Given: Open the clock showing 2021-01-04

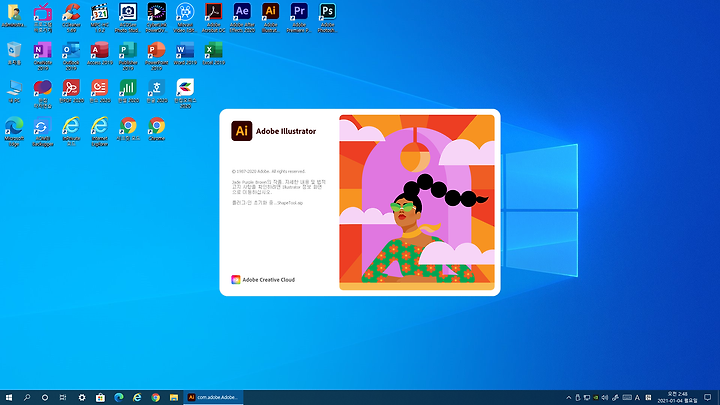Looking at the screenshot, I should coord(677,398).
